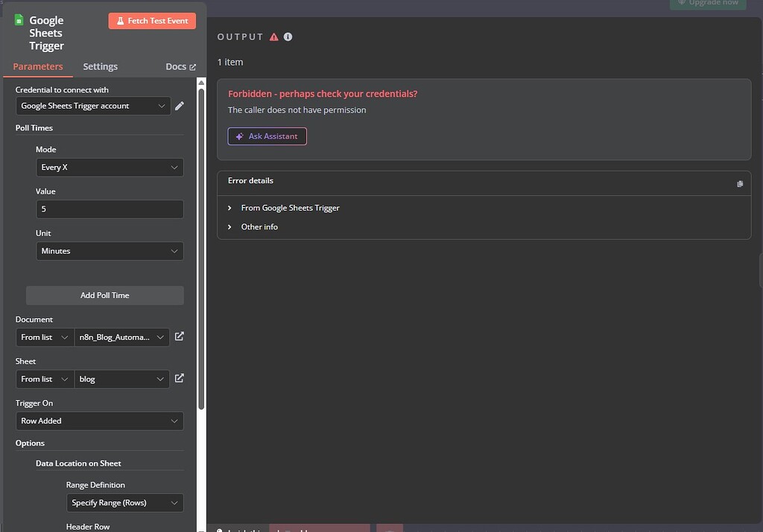Click the Google Sheets green logo icon

pos(19,20)
